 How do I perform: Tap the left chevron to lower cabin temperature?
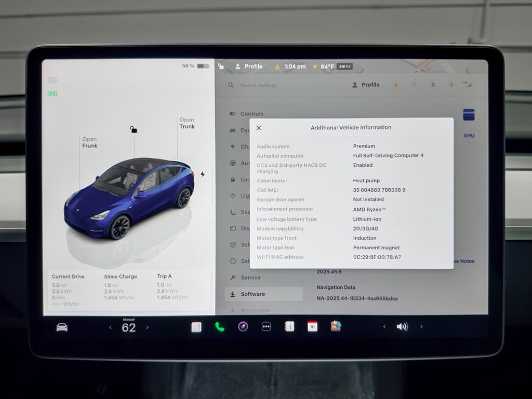tap(110, 327)
